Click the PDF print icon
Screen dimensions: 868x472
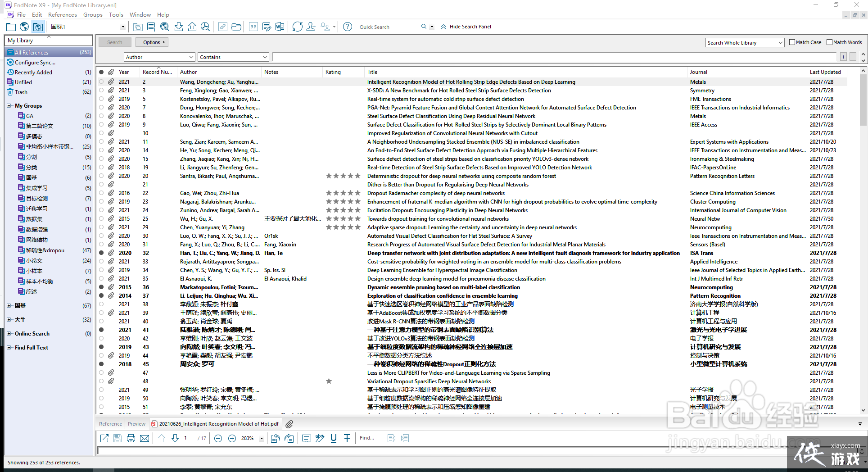pyautogui.click(x=131, y=438)
